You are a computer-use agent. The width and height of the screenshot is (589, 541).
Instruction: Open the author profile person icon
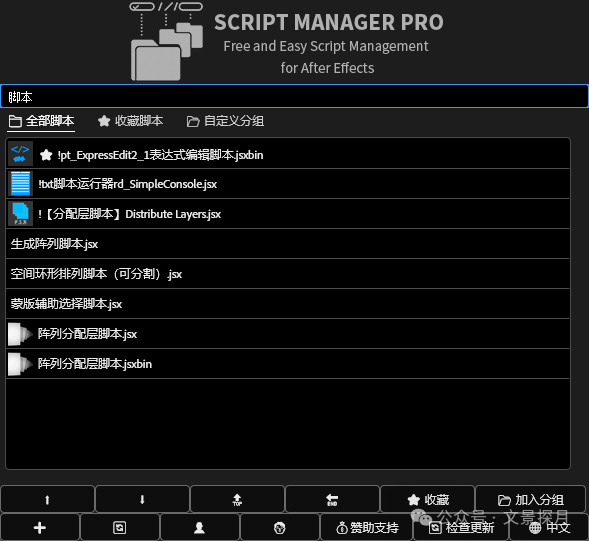point(199,528)
